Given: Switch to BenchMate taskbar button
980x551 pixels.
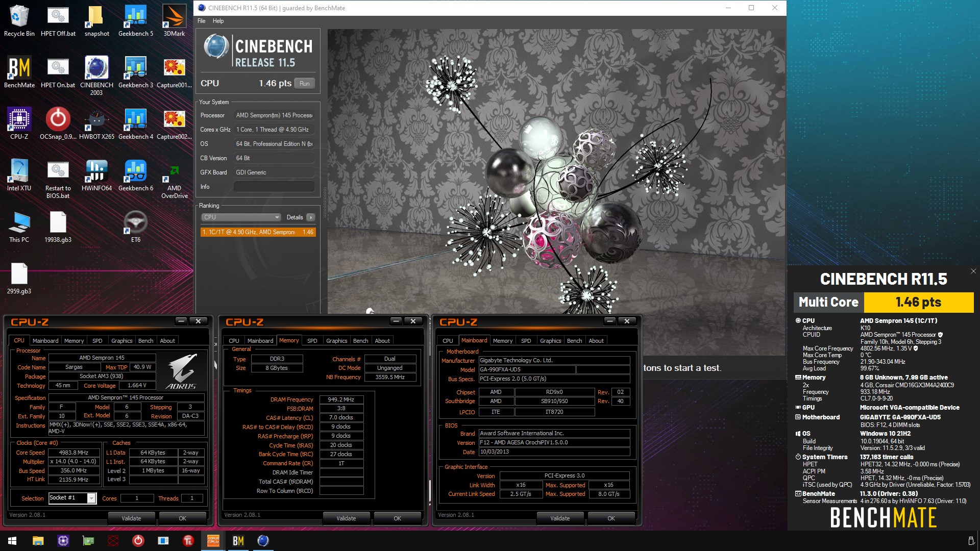Looking at the screenshot, I should pyautogui.click(x=238, y=541).
